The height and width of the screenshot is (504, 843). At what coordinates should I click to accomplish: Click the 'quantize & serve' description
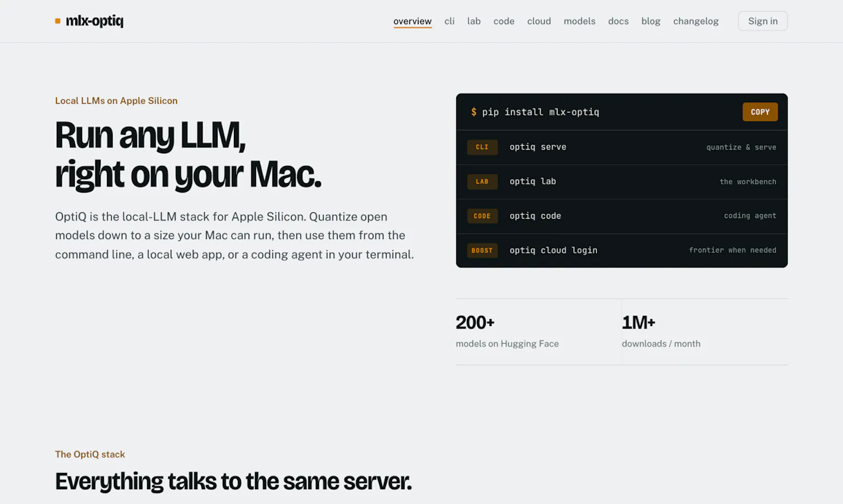(741, 147)
